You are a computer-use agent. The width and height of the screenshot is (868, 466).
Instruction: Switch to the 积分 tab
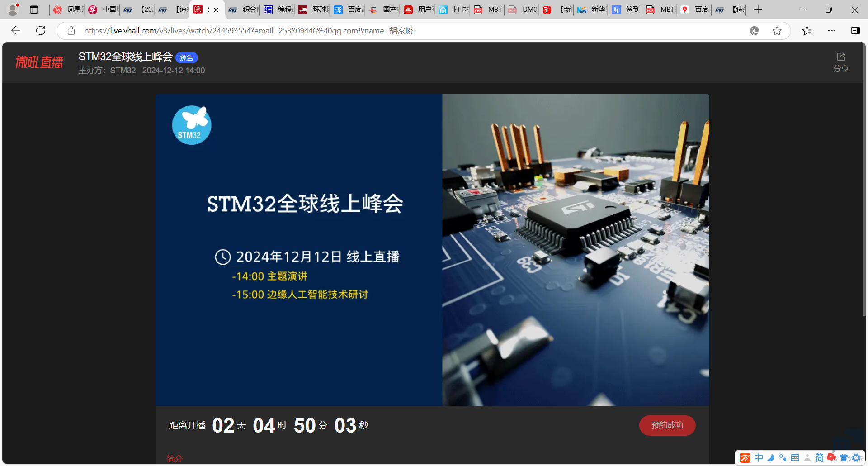(x=243, y=10)
